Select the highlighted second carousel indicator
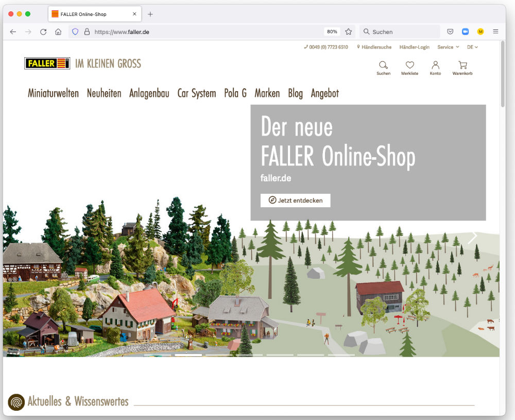Image resolution: width=515 pixels, height=420 pixels. (188, 355)
